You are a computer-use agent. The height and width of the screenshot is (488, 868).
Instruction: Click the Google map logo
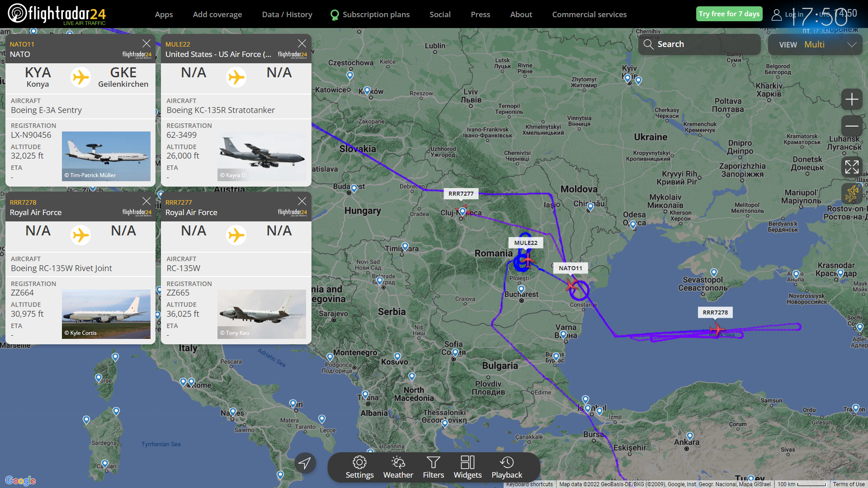point(20,480)
